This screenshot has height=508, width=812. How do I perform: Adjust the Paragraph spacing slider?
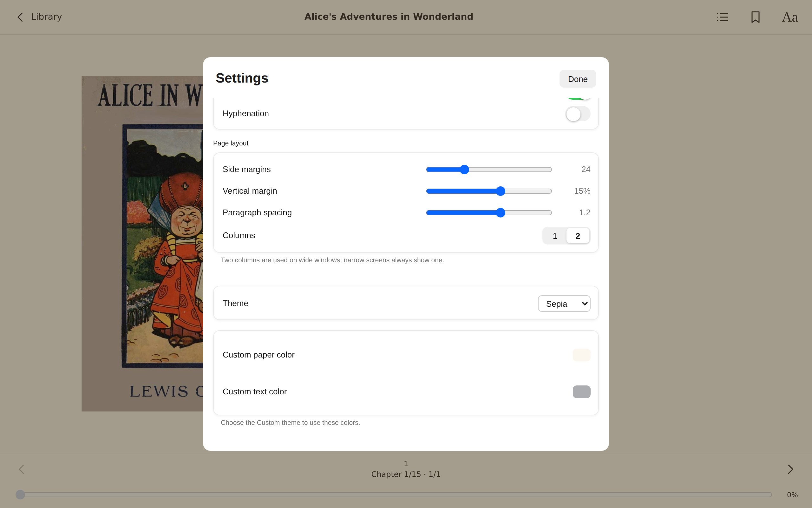[x=489, y=212]
